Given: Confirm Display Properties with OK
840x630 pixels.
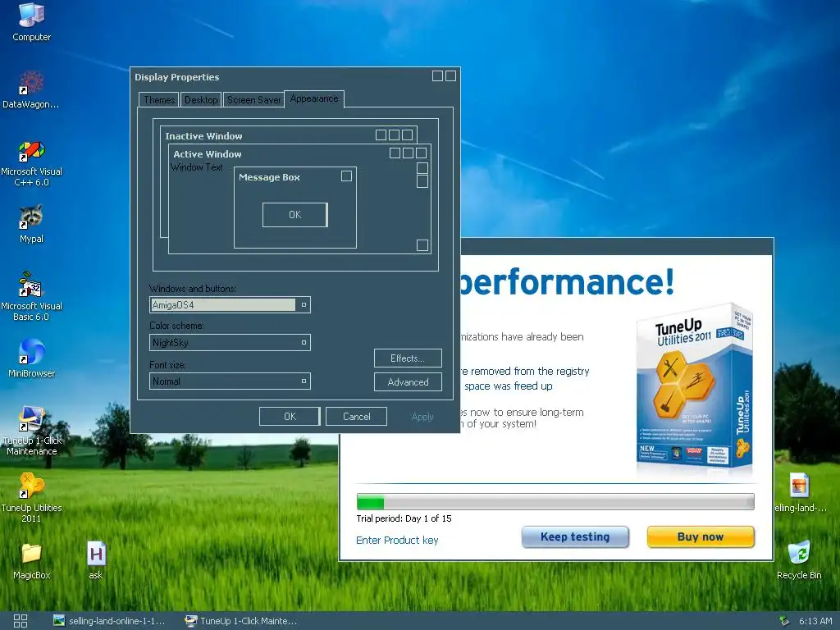Looking at the screenshot, I should tap(290, 416).
